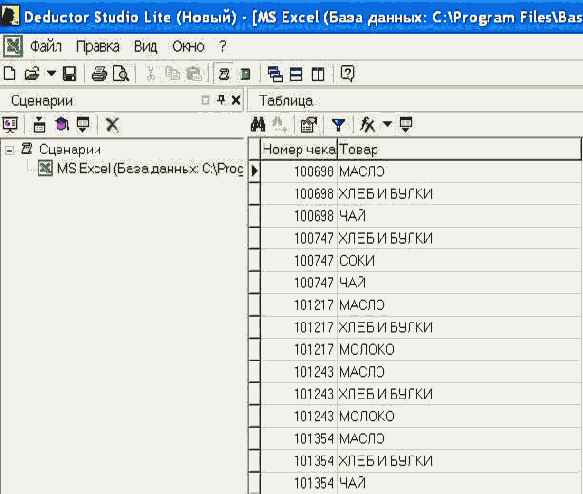The width and height of the screenshot is (583, 494).
Task: Select the MS Excel scenario tree node
Action: pyautogui.click(x=141, y=169)
